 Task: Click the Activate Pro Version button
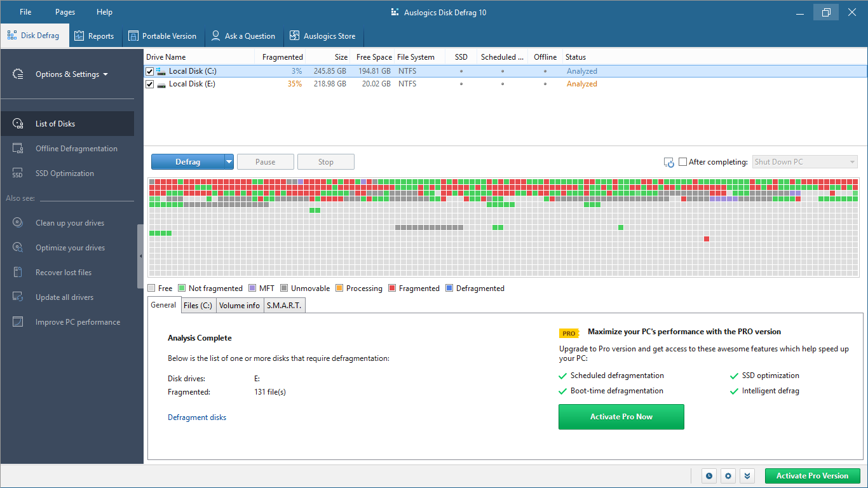(812, 476)
